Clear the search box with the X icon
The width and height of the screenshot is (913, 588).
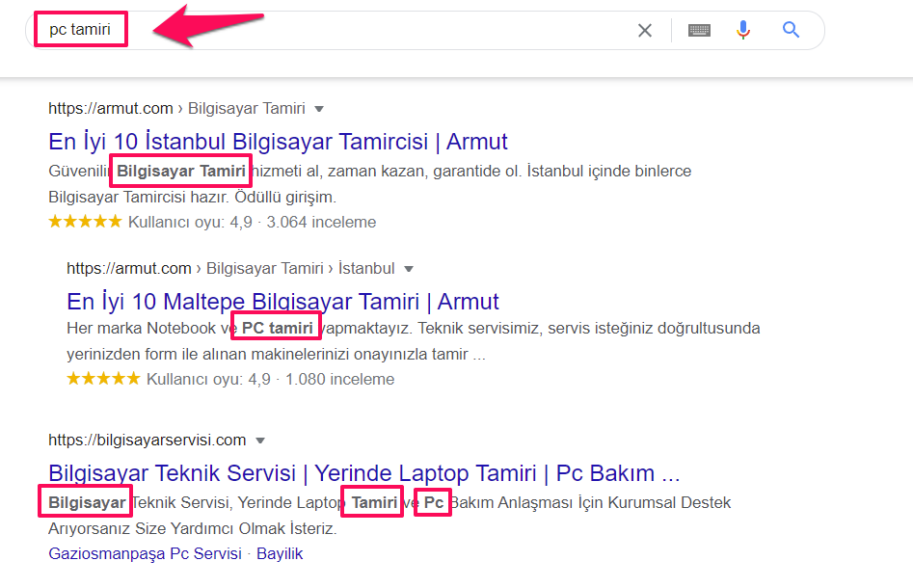[645, 31]
